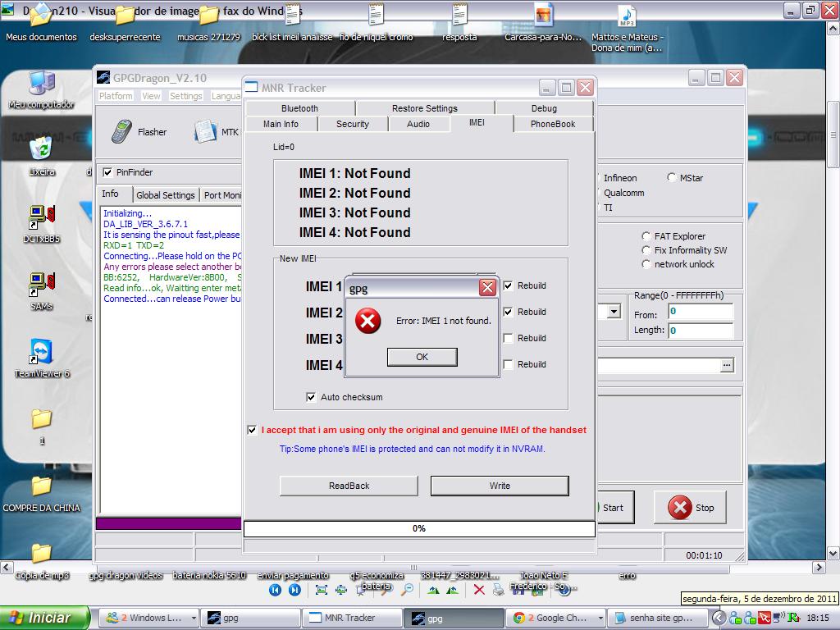Rotate image clockwise in viewer toolbar
This screenshot has height=630, width=840.
pyautogui.click(x=433, y=591)
